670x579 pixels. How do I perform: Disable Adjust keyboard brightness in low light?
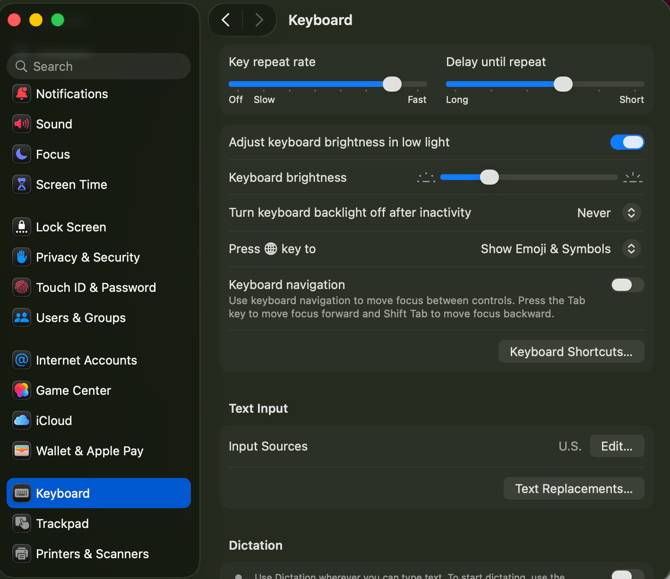(627, 142)
